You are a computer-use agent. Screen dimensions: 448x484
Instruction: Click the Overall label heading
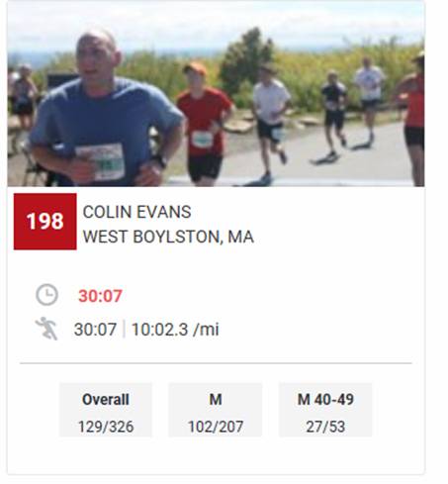[106, 400]
